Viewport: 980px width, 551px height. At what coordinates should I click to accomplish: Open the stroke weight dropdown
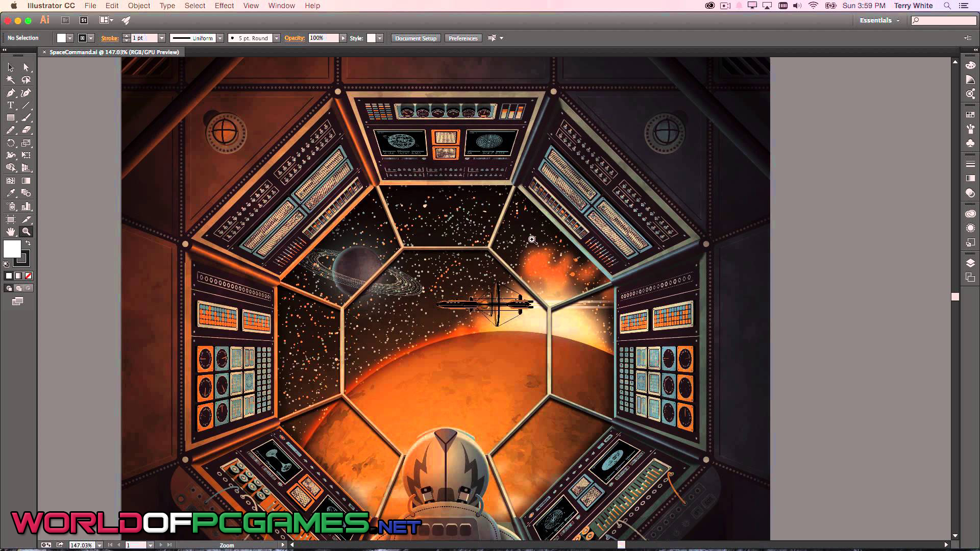click(162, 38)
